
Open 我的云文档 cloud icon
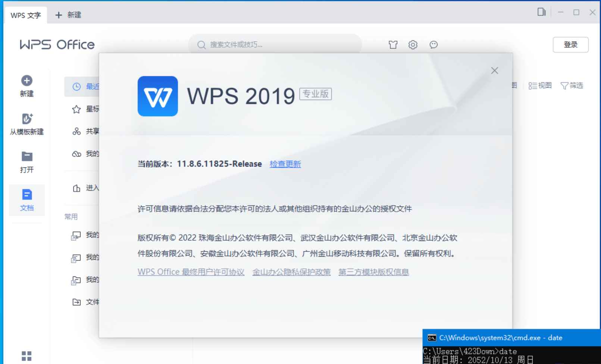76,154
